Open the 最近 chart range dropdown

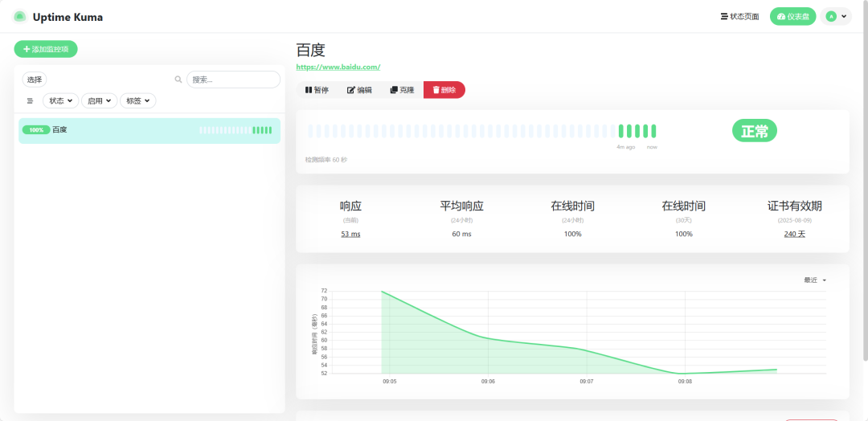pyautogui.click(x=815, y=280)
